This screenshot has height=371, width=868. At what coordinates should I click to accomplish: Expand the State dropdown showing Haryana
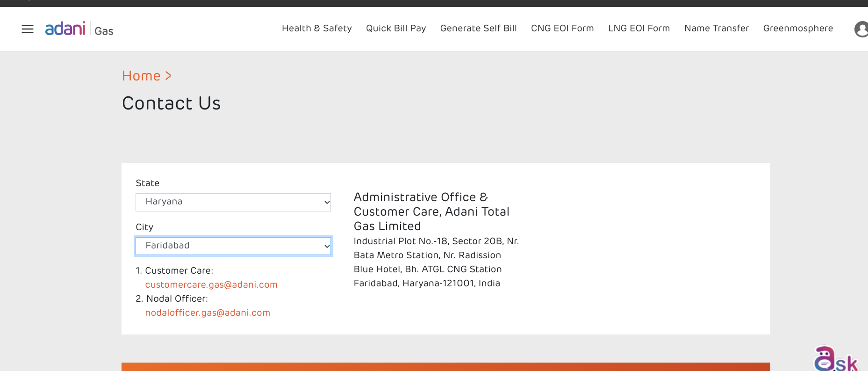pyautogui.click(x=233, y=202)
